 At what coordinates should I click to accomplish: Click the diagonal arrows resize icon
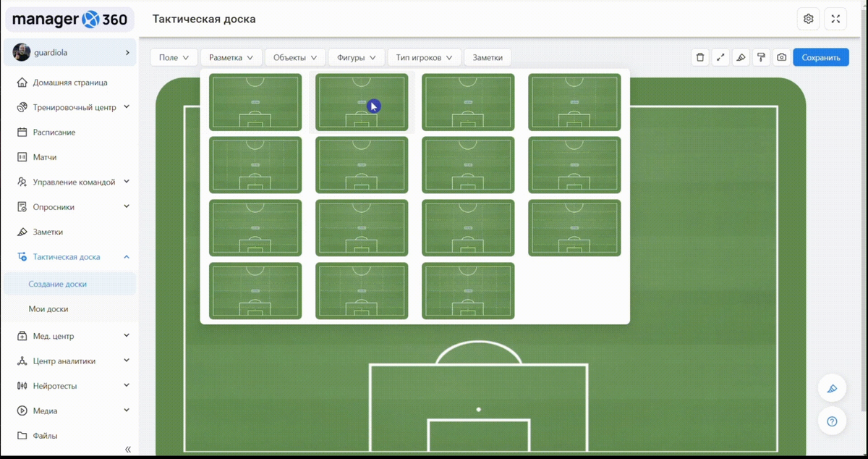point(720,57)
